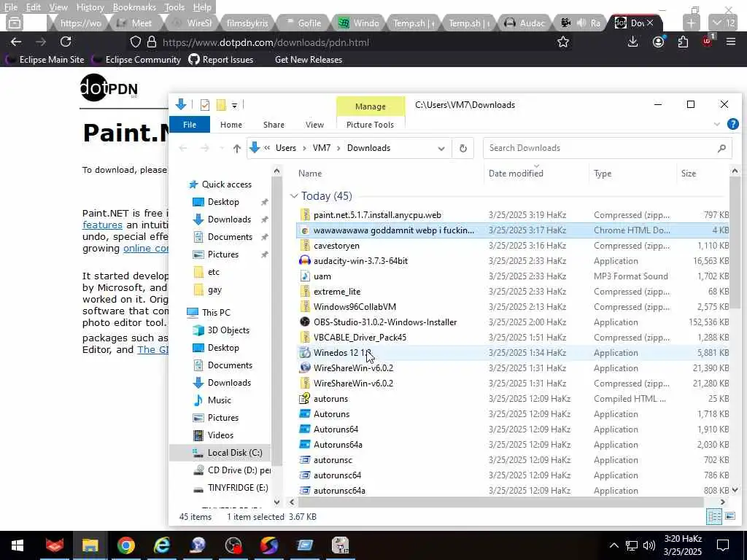Open Eclipse Main Site bookmark
747x560 pixels.
pos(44,60)
